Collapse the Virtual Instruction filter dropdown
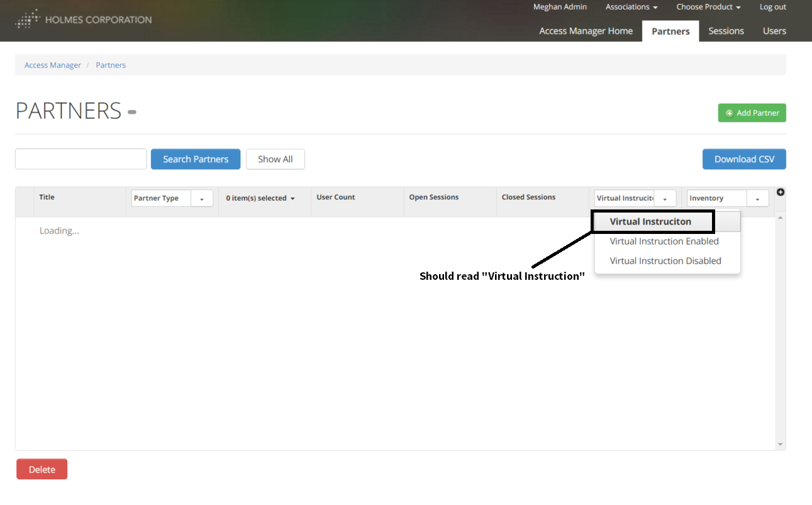This screenshot has width=812, height=505. pos(665,198)
